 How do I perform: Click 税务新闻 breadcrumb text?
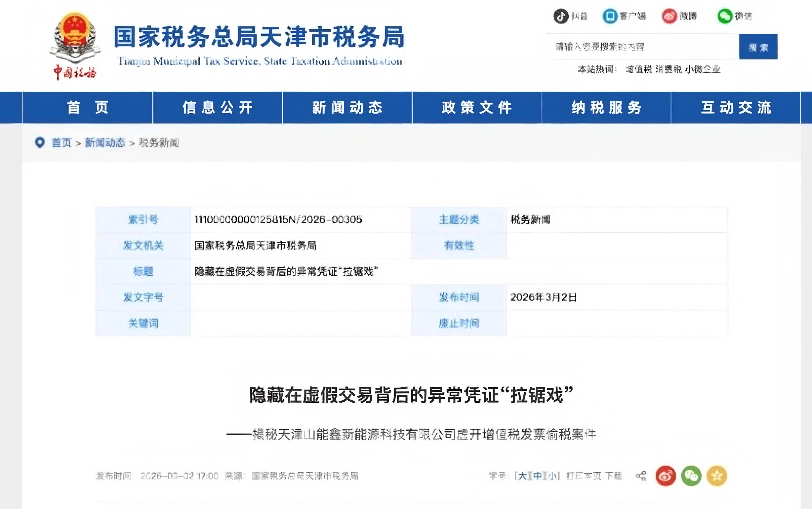[159, 143]
